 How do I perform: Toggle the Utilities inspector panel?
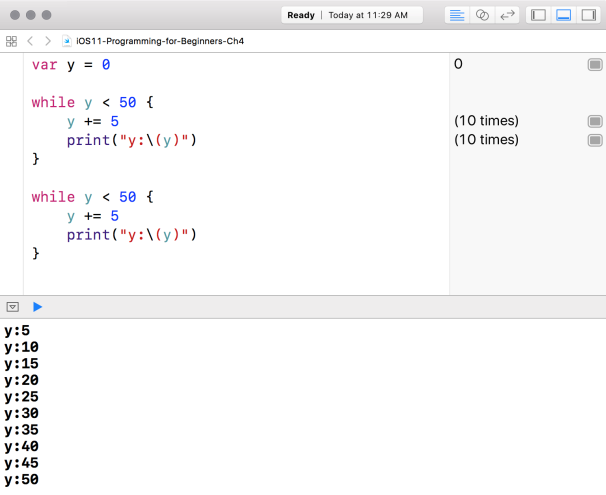(x=588, y=15)
